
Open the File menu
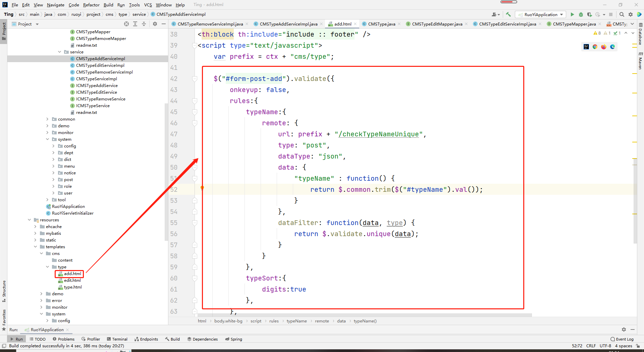[15, 5]
